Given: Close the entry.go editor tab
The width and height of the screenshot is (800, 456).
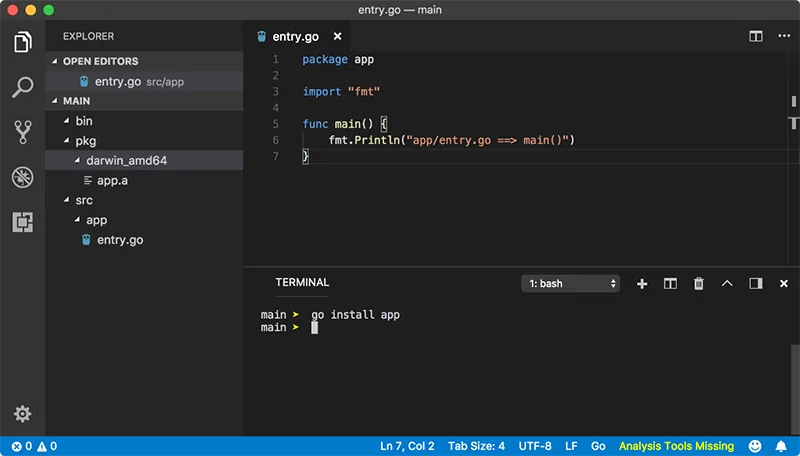Looking at the screenshot, I should 337,36.
